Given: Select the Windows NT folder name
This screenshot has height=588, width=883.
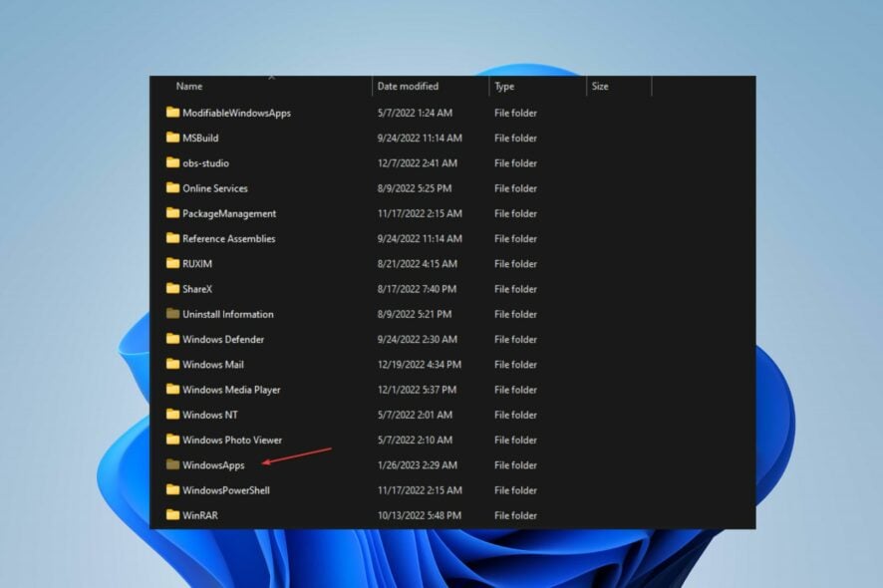Looking at the screenshot, I should (210, 415).
